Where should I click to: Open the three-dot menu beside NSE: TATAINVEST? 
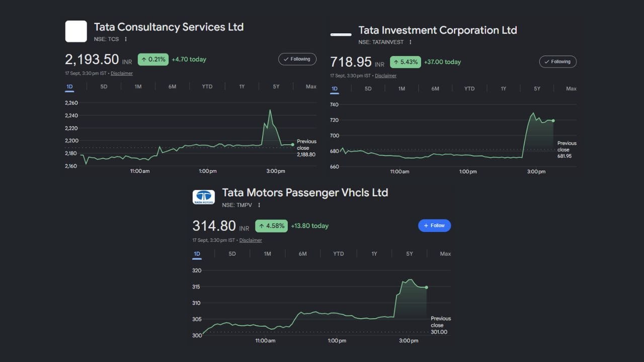tap(411, 42)
